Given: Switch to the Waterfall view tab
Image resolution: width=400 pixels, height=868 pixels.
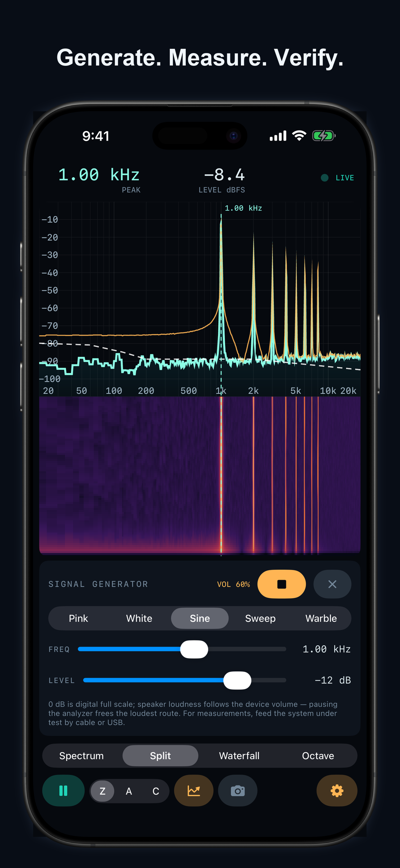Looking at the screenshot, I should point(239,756).
